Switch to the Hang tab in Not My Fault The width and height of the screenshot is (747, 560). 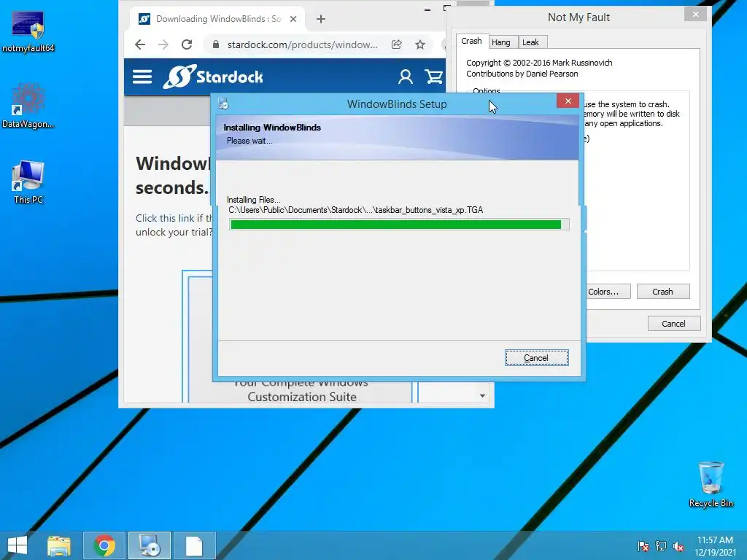pyautogui.click(x=501, y=42)
